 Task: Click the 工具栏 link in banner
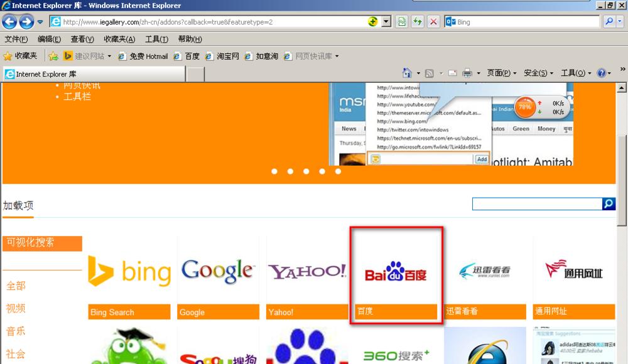click(77, 97)
